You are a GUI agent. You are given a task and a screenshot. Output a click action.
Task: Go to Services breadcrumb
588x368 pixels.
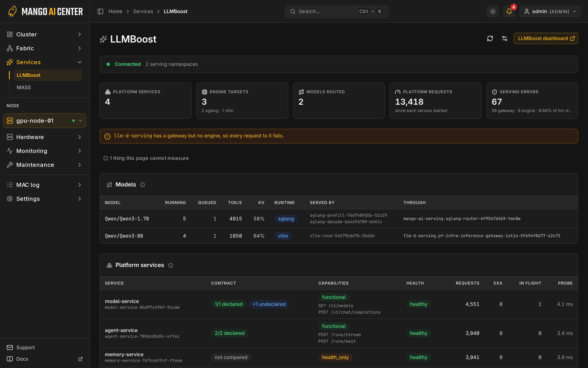pyautogui.click(x=143, y=11)
